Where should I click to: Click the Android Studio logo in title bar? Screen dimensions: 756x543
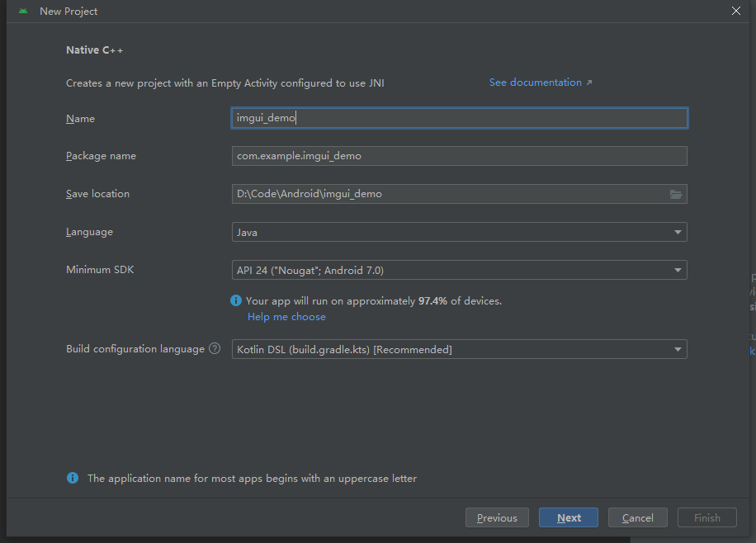pos(23,12)
